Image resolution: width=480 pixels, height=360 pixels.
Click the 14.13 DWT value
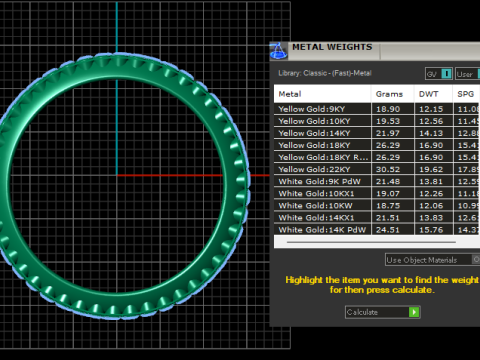coord(431,133)
